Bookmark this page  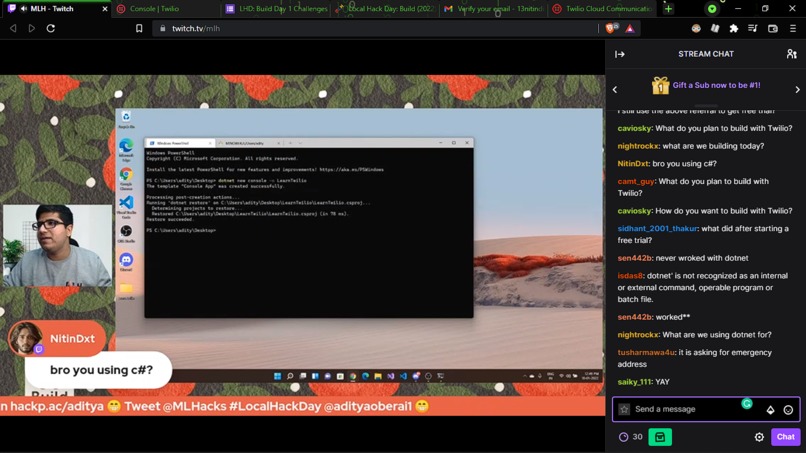[139, 28]
